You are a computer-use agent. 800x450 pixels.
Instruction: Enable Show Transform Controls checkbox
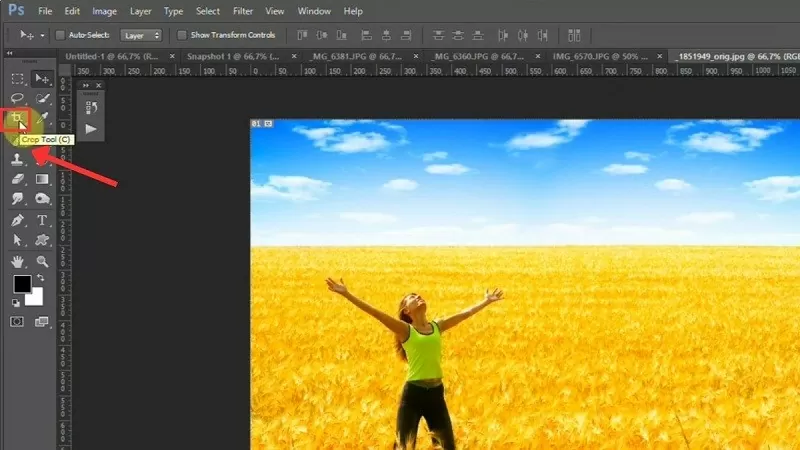(x=181, y=35)
